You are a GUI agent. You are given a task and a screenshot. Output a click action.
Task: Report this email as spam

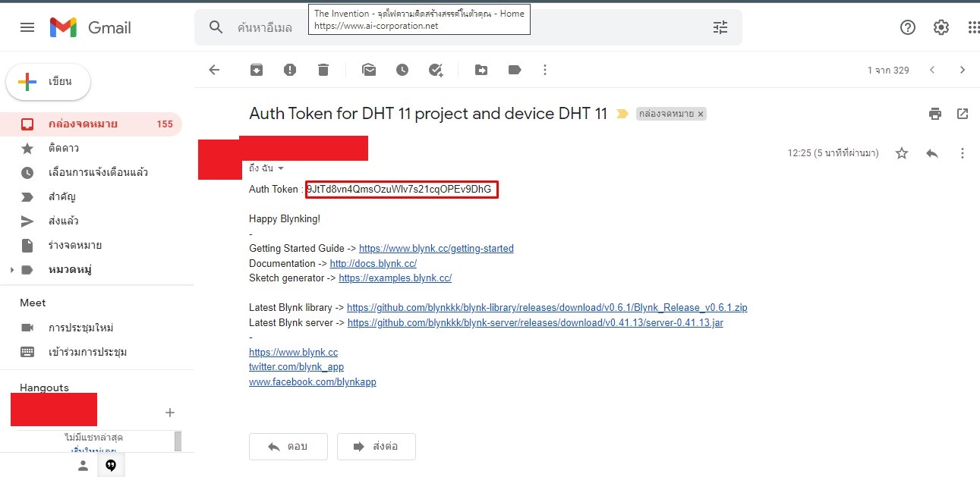pyautogui.click(x=290, y=70)
